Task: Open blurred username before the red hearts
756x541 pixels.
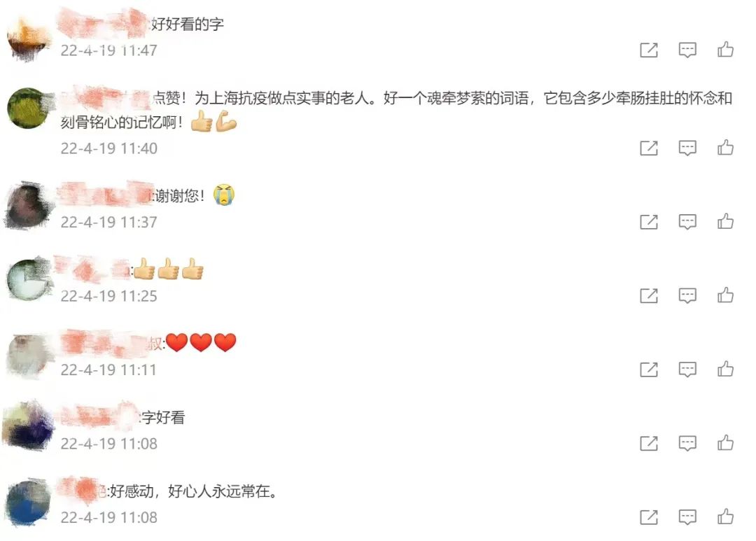Action: [x=111, y=342]
